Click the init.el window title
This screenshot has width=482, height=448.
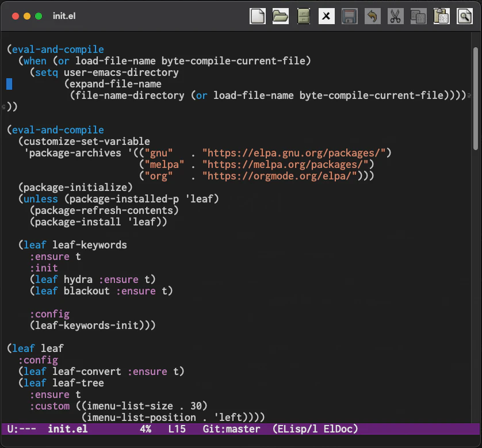pyautogui.click(x=64, y=16)
